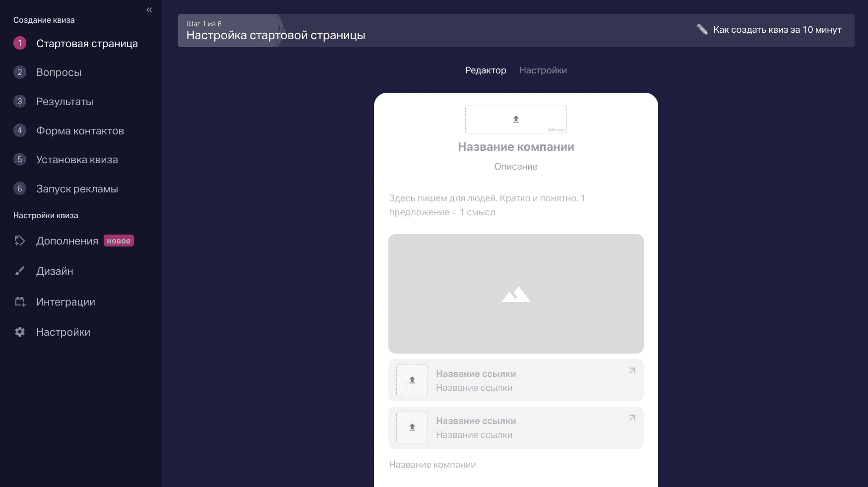This screenshot has width=868, height=487.
Task: Open Запуск рекламы step
Action: pos(77,189)
